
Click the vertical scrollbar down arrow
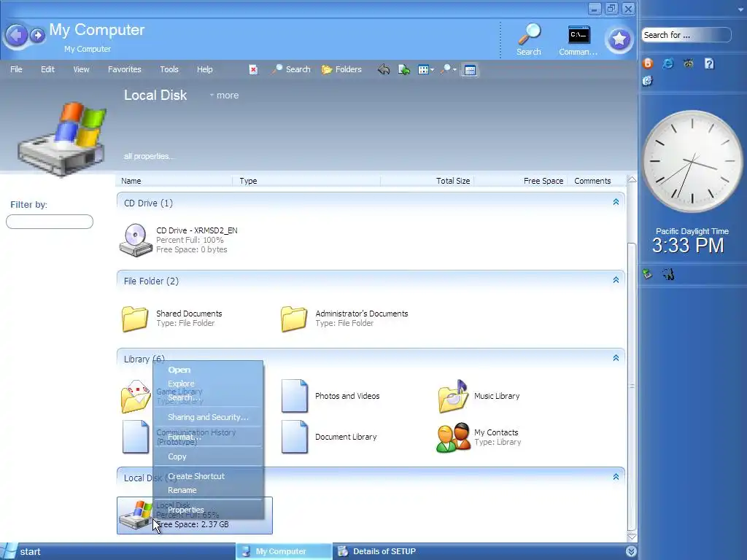click(x=632, y=537)
